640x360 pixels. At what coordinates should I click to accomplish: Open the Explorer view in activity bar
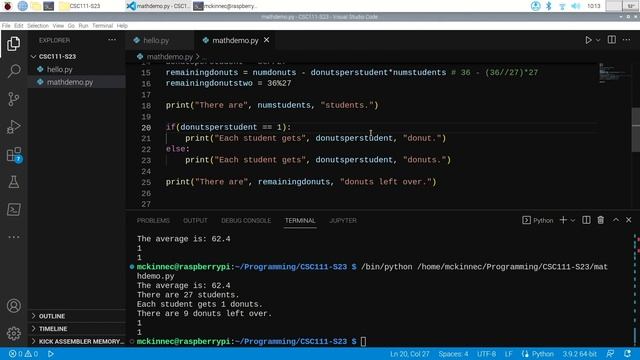tap(13, 44)
